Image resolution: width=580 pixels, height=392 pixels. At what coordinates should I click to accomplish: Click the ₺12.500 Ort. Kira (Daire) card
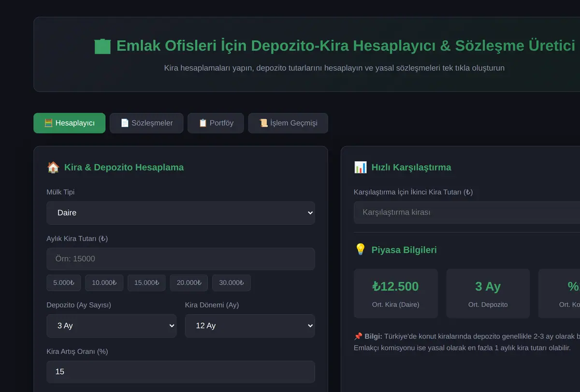pyautogui.click(x=396, y=293)
